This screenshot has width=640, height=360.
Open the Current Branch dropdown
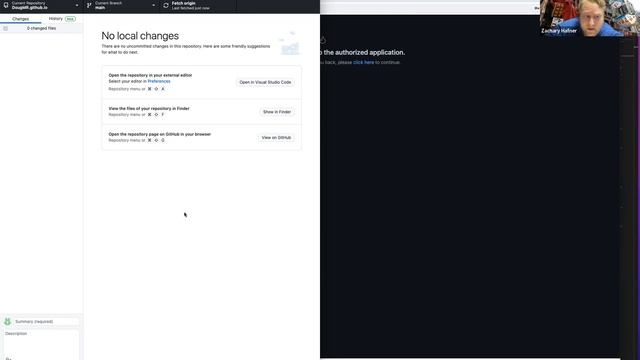121,6
